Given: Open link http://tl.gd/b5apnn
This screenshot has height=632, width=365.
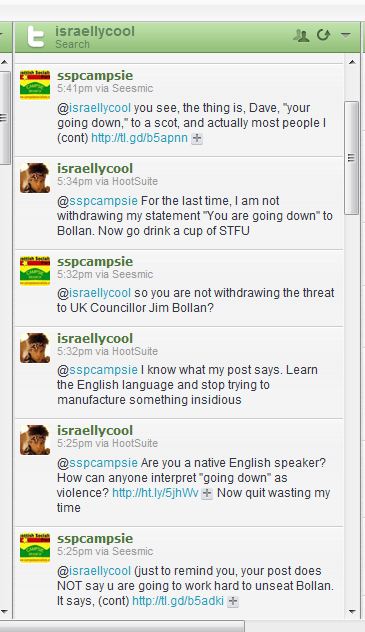Looking at the screenshot, I should coord(139,138).
